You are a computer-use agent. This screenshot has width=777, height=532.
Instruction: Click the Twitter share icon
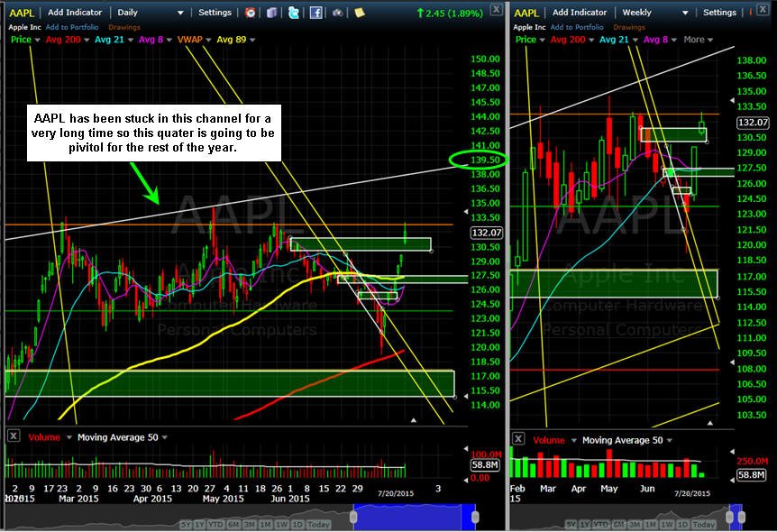pyautogui.click(x=294, y=13)
